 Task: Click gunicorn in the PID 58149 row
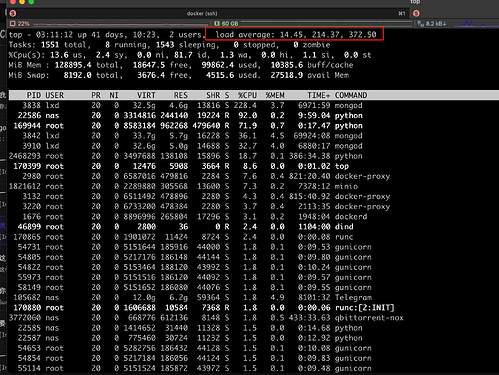pyautogui.click(x=353, y=287)
